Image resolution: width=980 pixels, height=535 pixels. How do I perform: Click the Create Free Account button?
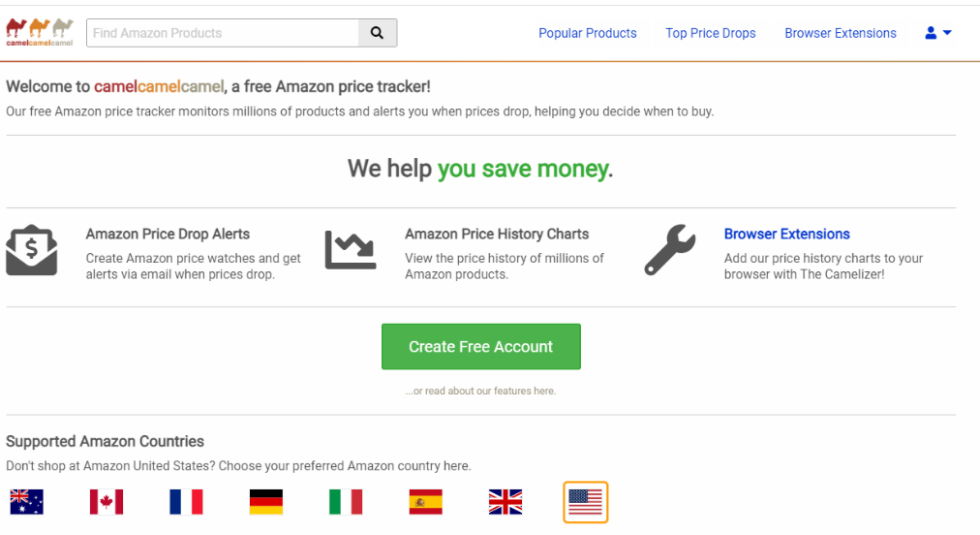point(481,347)
